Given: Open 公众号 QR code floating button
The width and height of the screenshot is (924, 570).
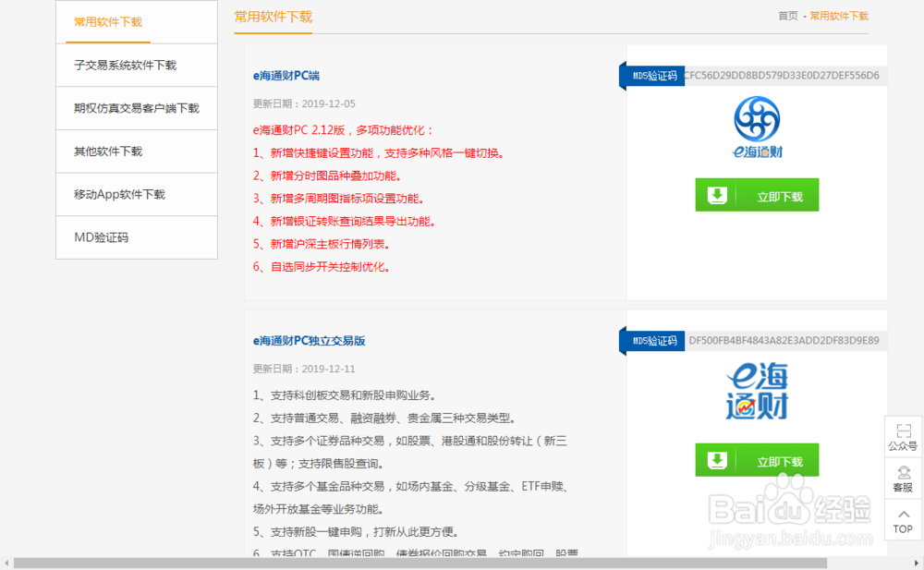Looking at the screenshot, I should [903, 437].
